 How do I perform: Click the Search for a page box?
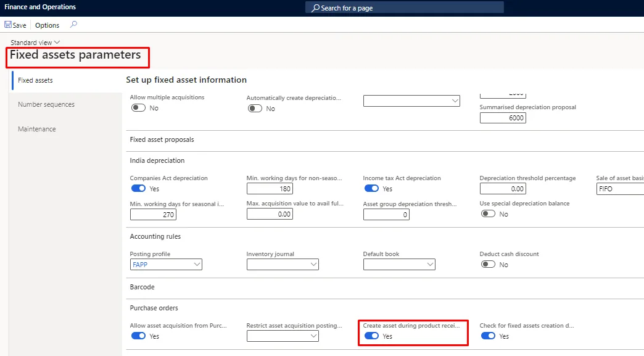(x=405, y=8)
